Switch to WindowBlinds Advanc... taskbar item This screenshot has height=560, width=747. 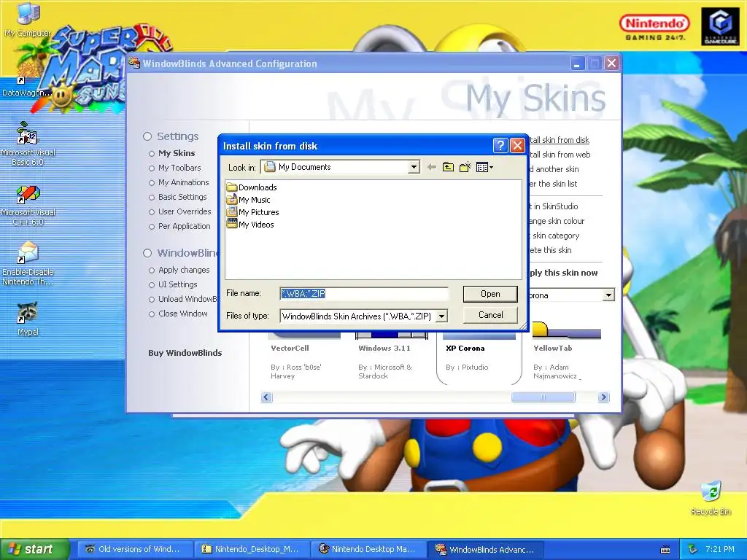484,550
